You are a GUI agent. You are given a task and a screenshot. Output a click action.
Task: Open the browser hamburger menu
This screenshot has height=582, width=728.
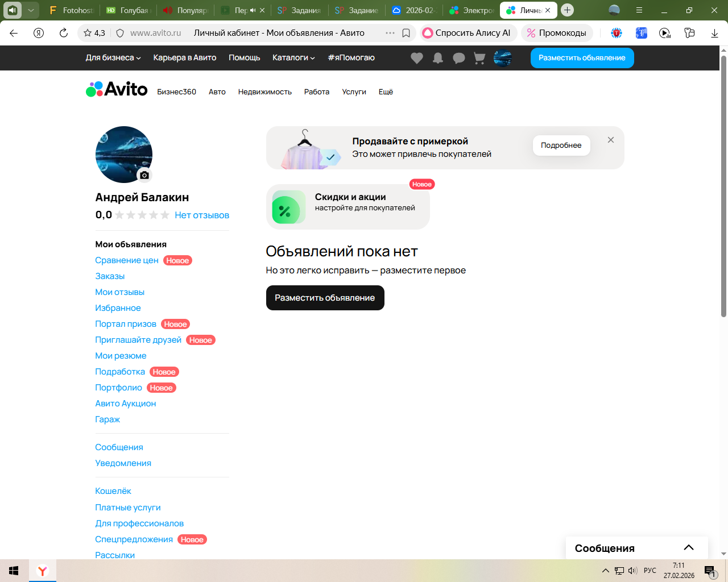click(x=639, y=10)
